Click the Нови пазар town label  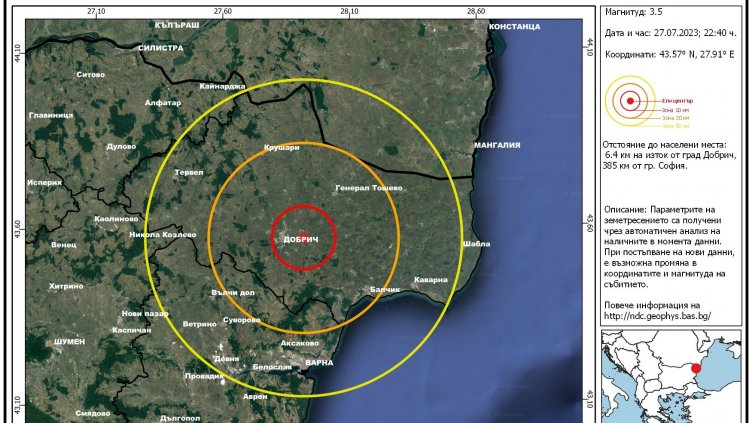click(139, 313)
